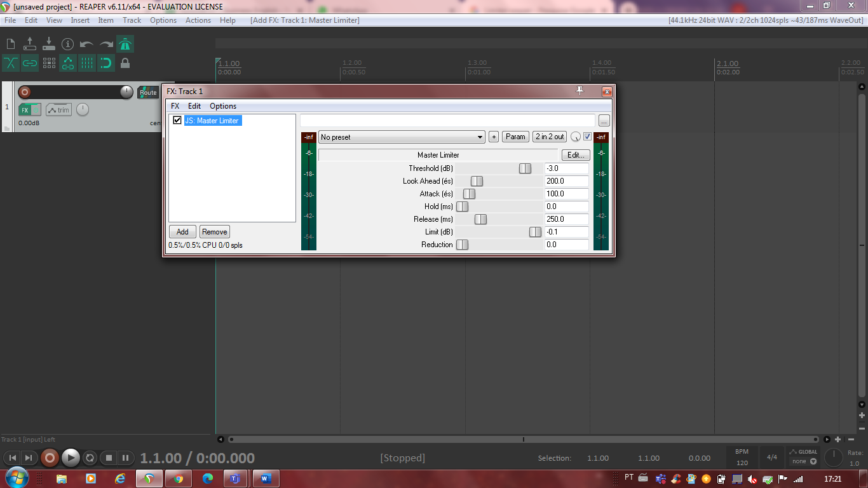The width and height of the screenshot is (868, 488).
Task: Click the ellipsis button beside comment field
Action: [604, 120]
